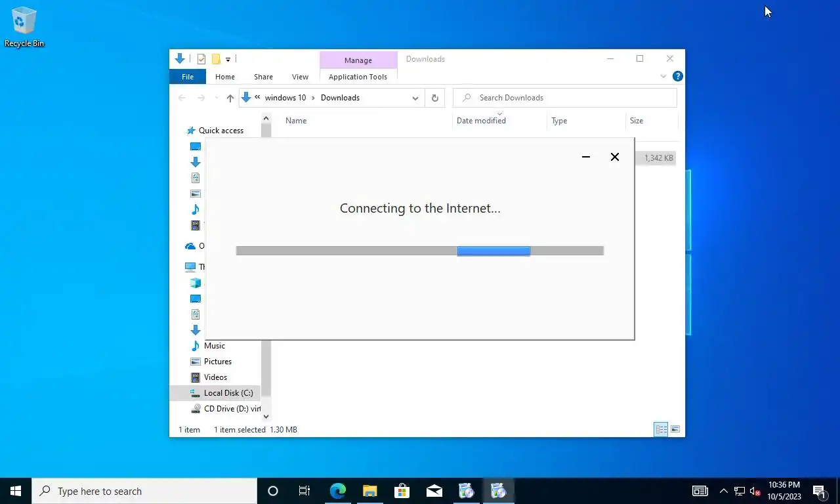This screenshot has width=840, height=504.
Task: Switch to the Home ribbon tab
Action: [225, 77]
